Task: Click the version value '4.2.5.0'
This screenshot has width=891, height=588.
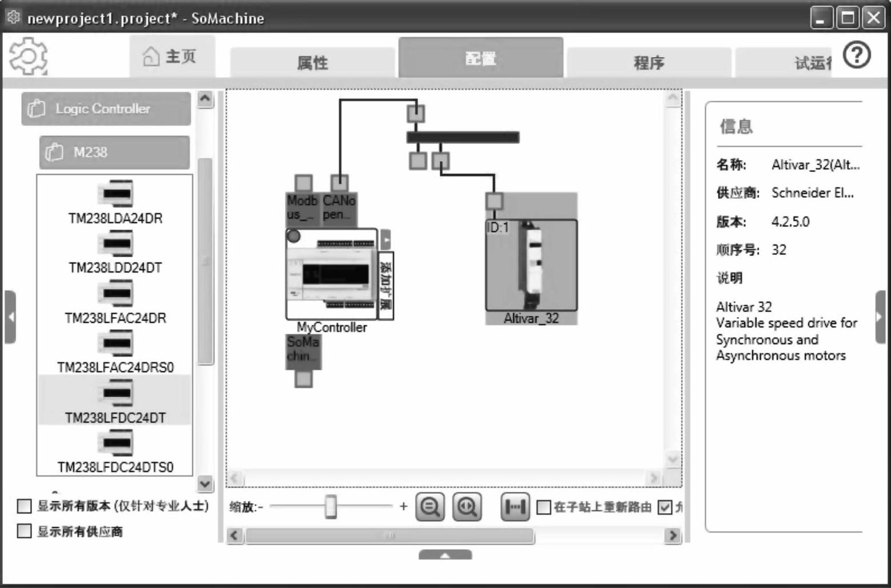Action: point(790,222)
